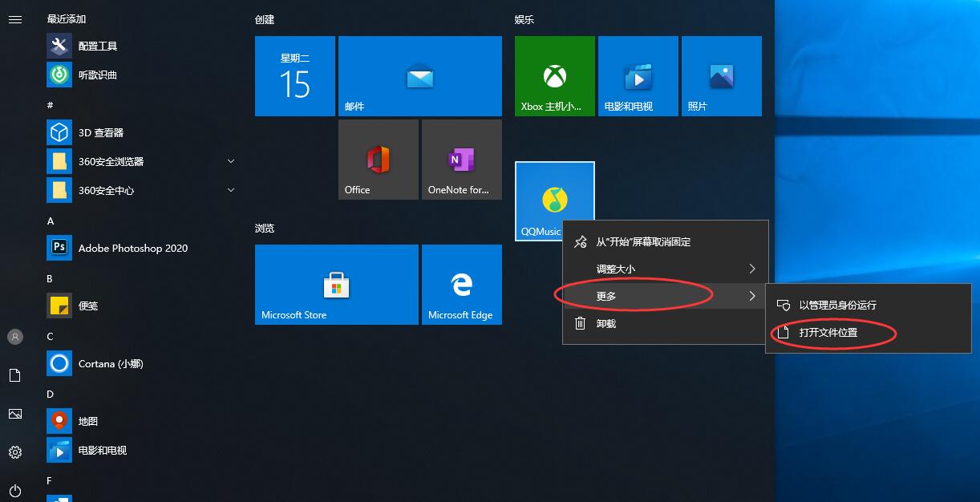The width and height of the screenshot is (980, 502).
Task: Open the 配置工具 app icon
Action: pyautogui.click(x=59, y=46)
